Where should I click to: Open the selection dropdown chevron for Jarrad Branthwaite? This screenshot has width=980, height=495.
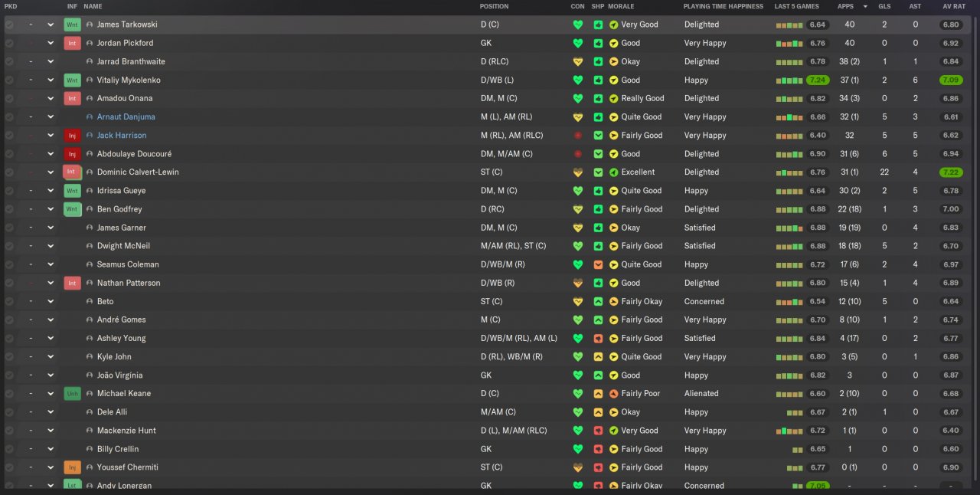click(51, 61)
